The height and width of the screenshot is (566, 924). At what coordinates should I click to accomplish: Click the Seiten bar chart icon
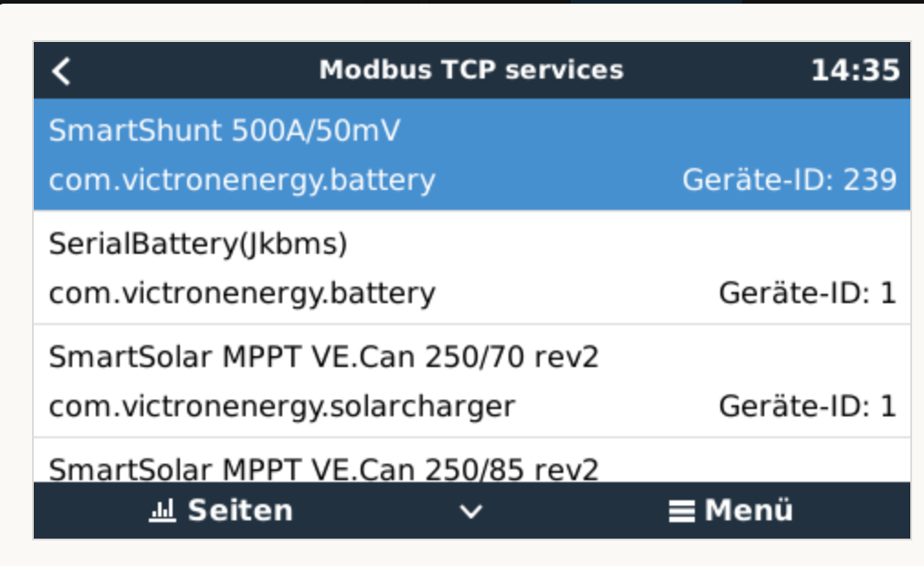(x=162, y=511)
